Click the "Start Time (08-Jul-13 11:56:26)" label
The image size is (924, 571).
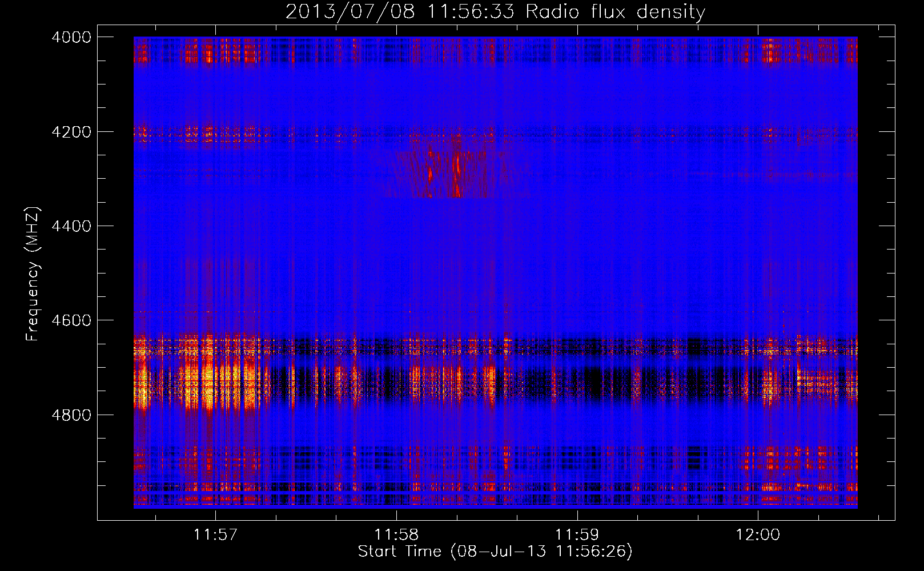tap(495, 552)
